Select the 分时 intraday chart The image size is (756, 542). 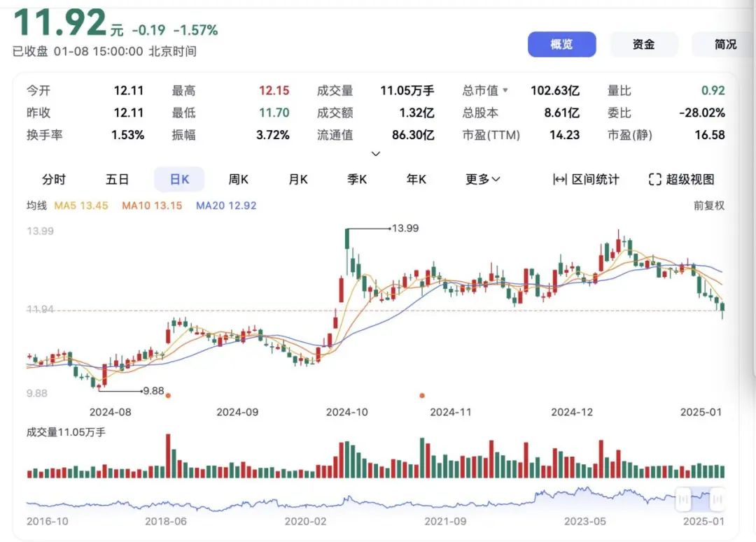click(x=54, y=180)
